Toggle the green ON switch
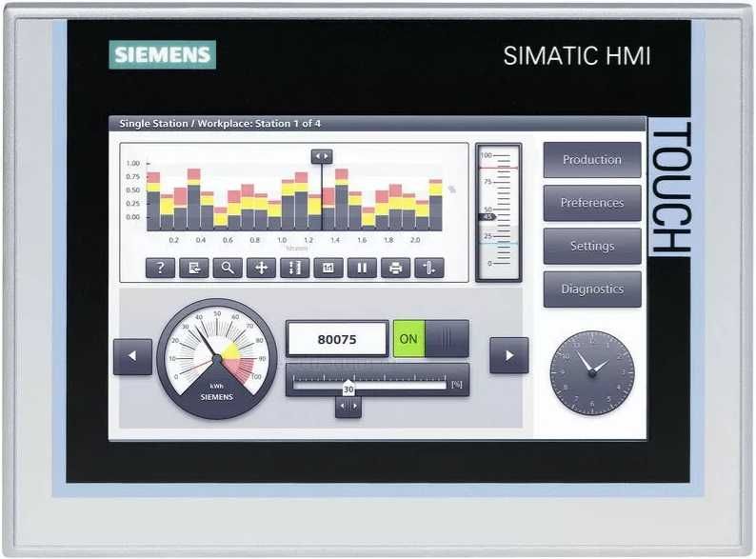Screen dimensions: 756x559 [x=408, y=339]
